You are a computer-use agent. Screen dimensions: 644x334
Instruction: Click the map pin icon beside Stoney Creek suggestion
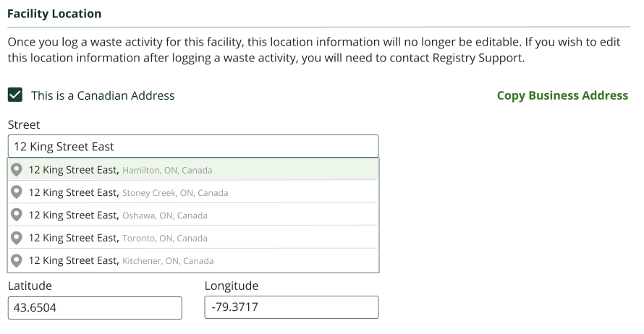[17, 192]
